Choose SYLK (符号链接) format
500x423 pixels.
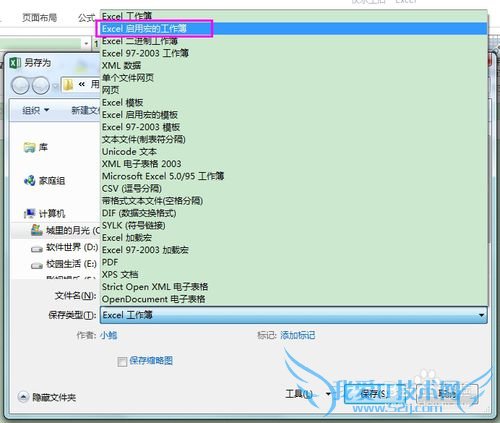click(294, 225)
